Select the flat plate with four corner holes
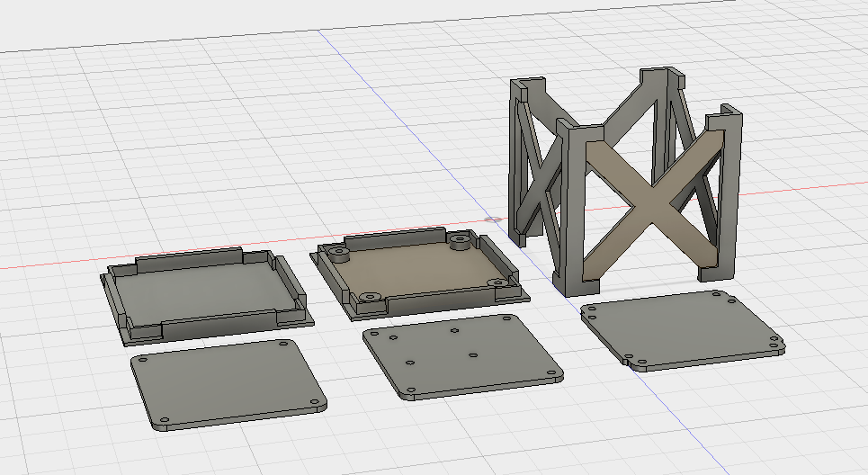 [228, 385]
